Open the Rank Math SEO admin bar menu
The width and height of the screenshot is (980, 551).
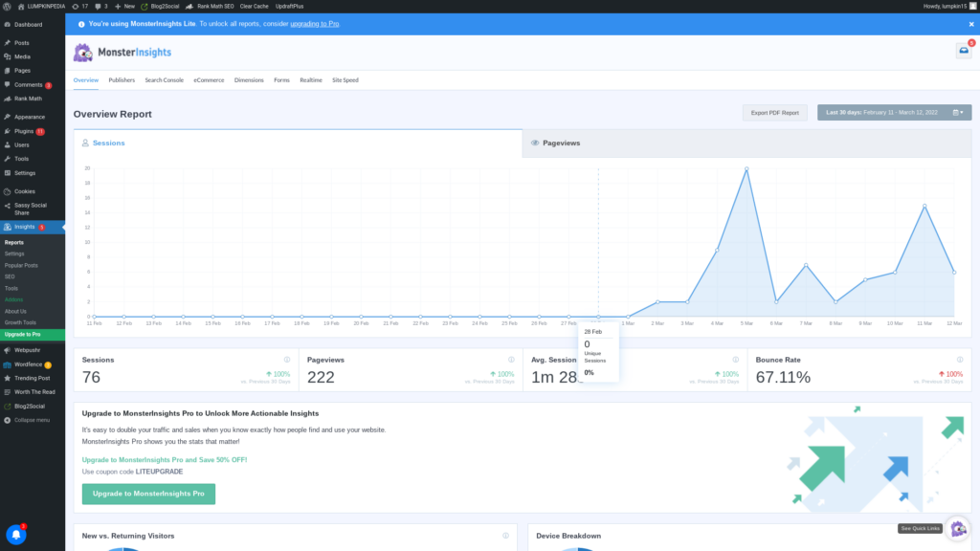210,7
